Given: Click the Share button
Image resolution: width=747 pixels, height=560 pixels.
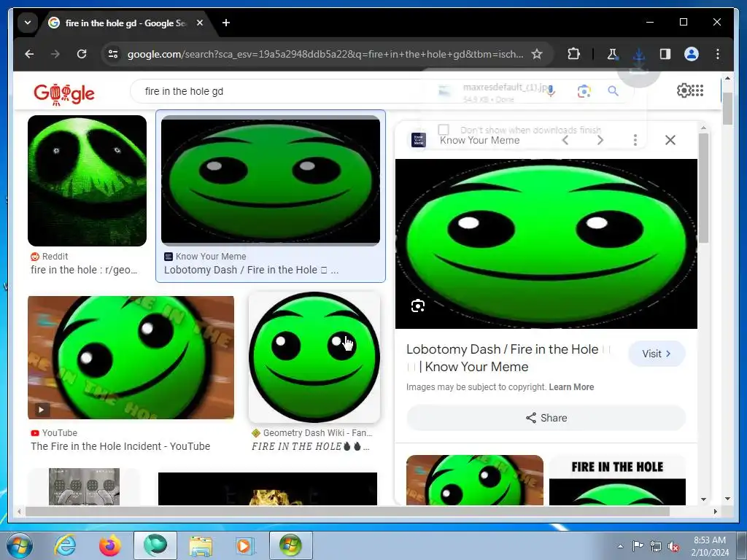Looking at the screenshot, I should pos(546,418).
